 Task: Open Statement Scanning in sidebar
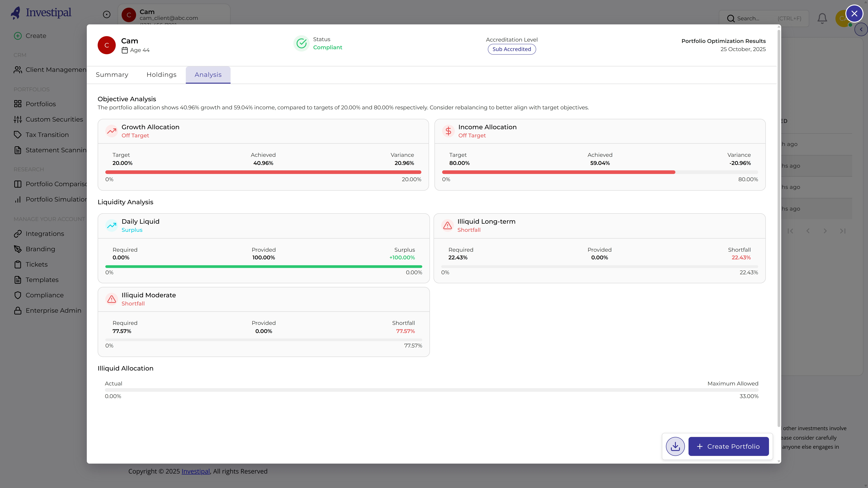coord(50,150)
